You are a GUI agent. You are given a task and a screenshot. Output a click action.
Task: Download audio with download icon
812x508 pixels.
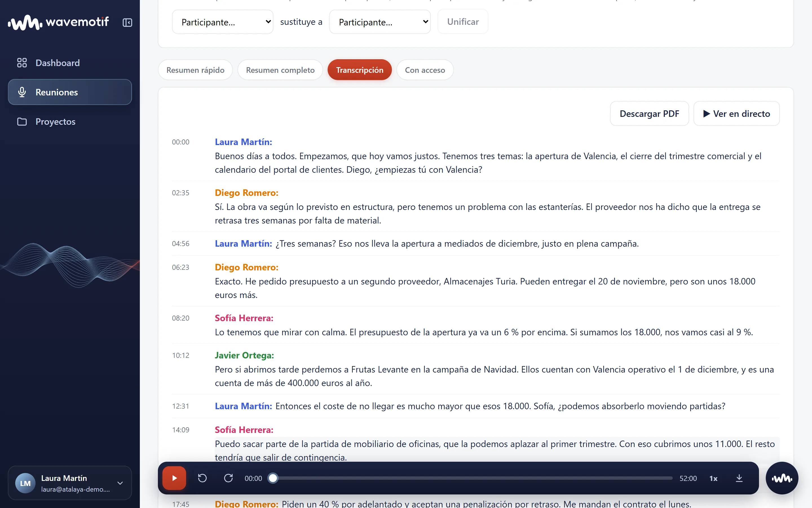point(739,478)
